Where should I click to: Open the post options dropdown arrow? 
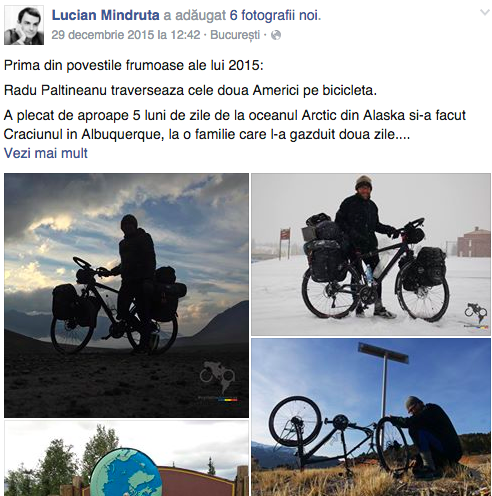pos(484,13)
